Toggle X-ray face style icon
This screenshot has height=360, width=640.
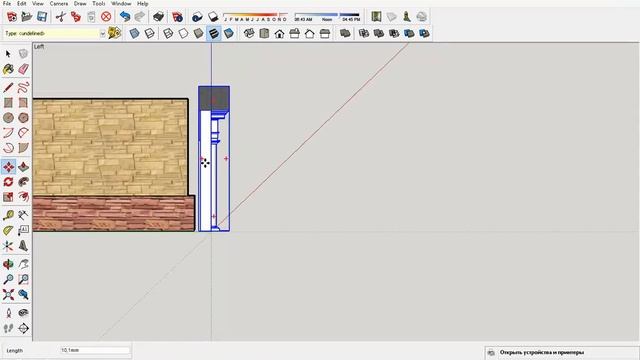tap(134, 33)
